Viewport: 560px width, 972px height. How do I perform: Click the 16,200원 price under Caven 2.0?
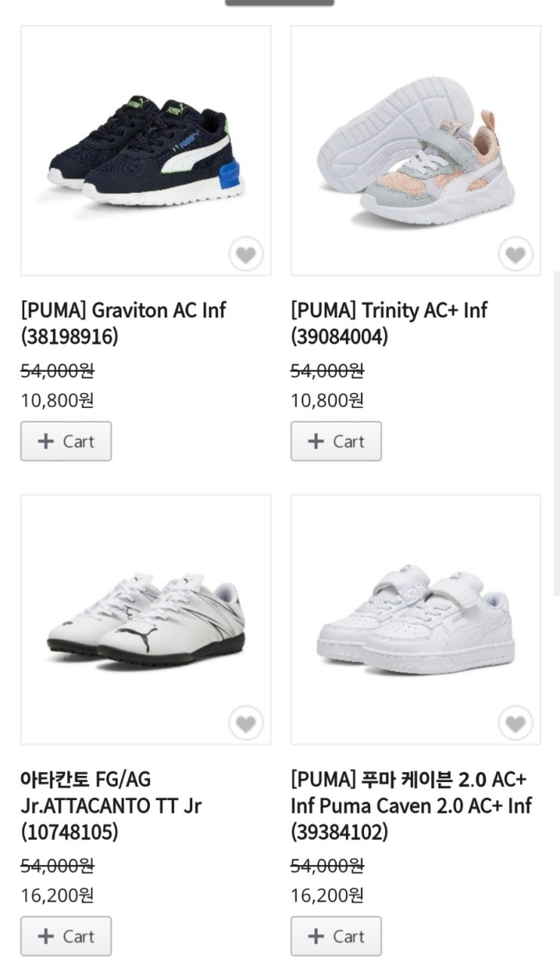[x=327, y=895]
